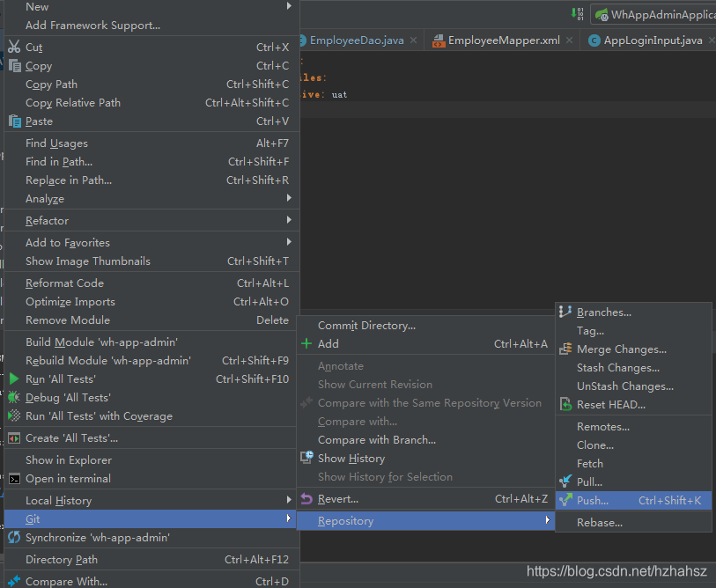Image resolution: width=716 pixels, height=588 pixels.
Task: Select Copy Path menu entry
Action: coord(151,85)
